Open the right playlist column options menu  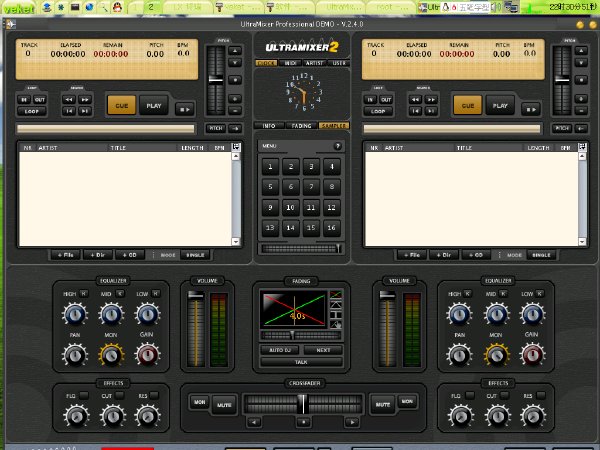pyautogui.click(x=582, y=147)
